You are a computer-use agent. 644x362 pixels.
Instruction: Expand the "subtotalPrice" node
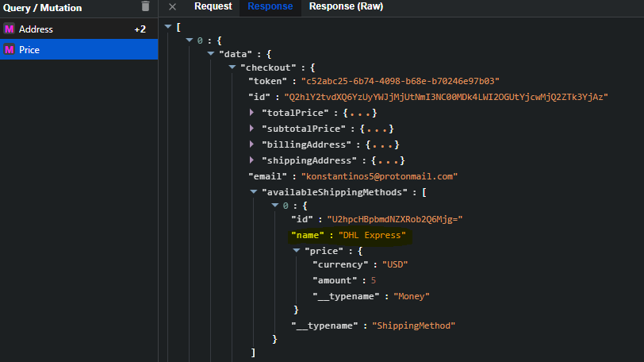(x=251, y=128)
